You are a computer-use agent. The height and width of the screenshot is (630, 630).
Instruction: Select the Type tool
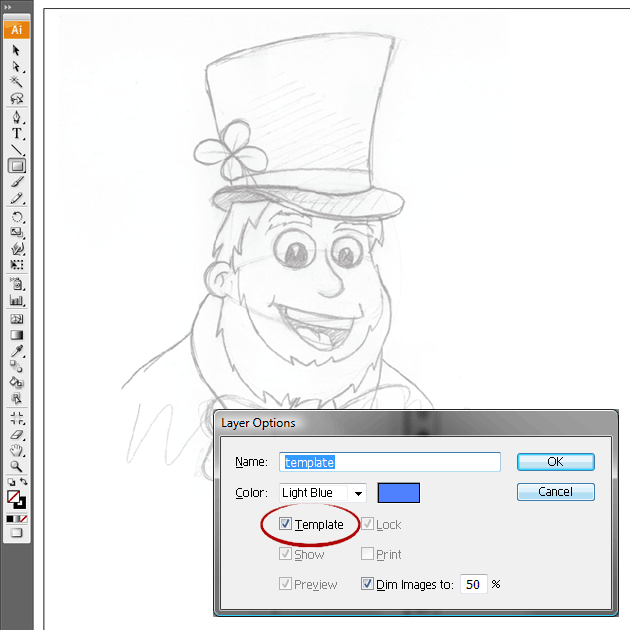point(16,133)
